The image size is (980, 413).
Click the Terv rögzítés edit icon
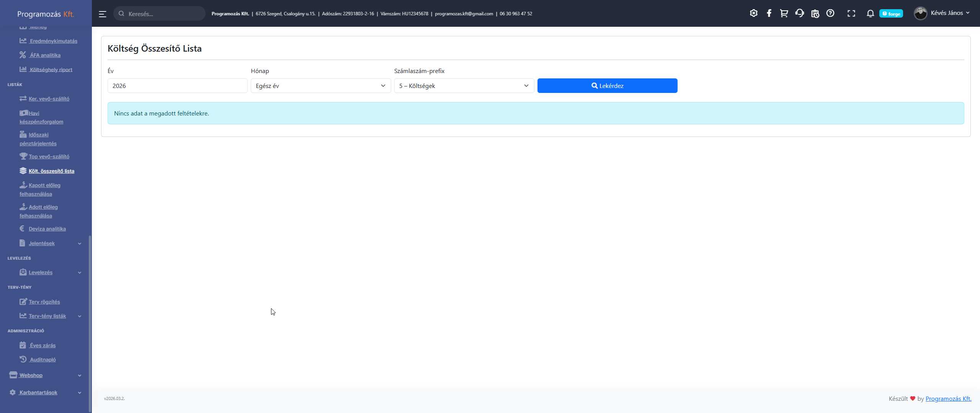tap(23, 301)
